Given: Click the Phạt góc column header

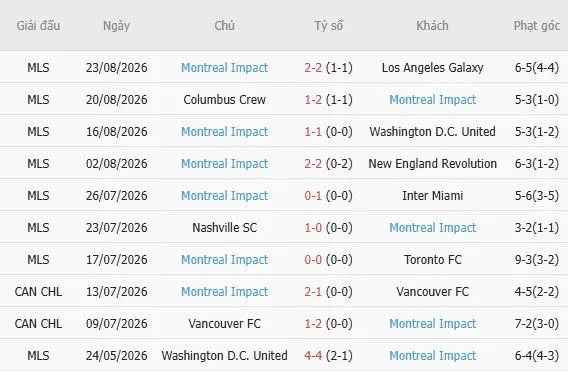Looking at the screenshot, I should pyautogui.click(x=536, y=26).
